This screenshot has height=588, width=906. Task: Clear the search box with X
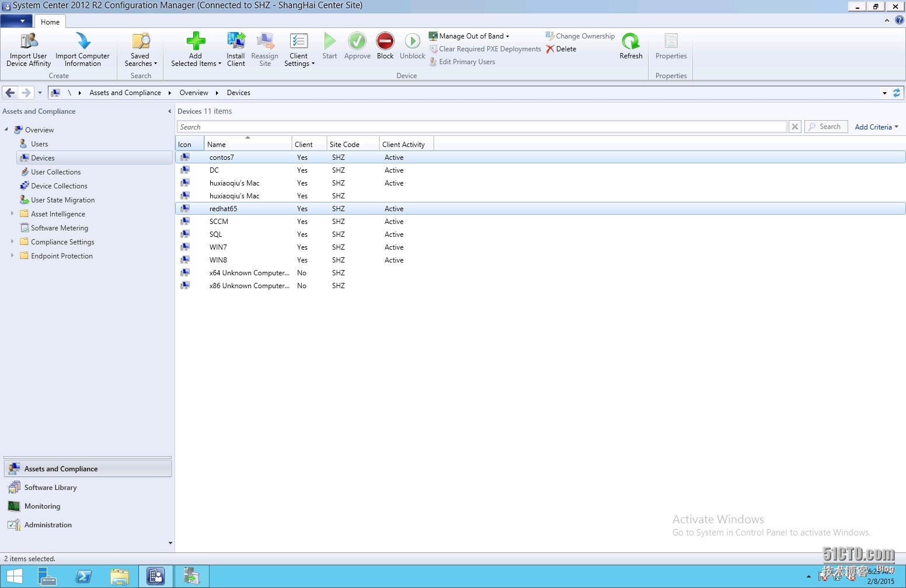[x=795, y=127]
